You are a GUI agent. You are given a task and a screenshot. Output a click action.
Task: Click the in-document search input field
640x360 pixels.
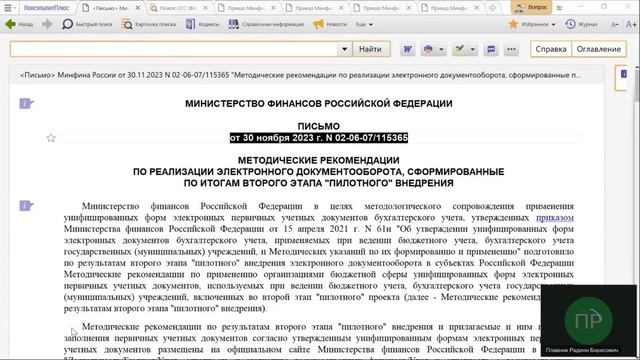coord(173,49)
